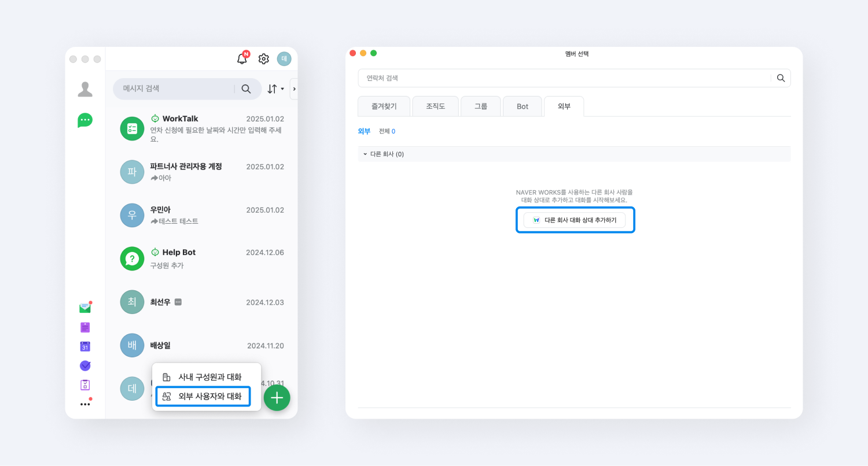
Task: Open the settings gear in the messenger
Action: pos(263,58)
